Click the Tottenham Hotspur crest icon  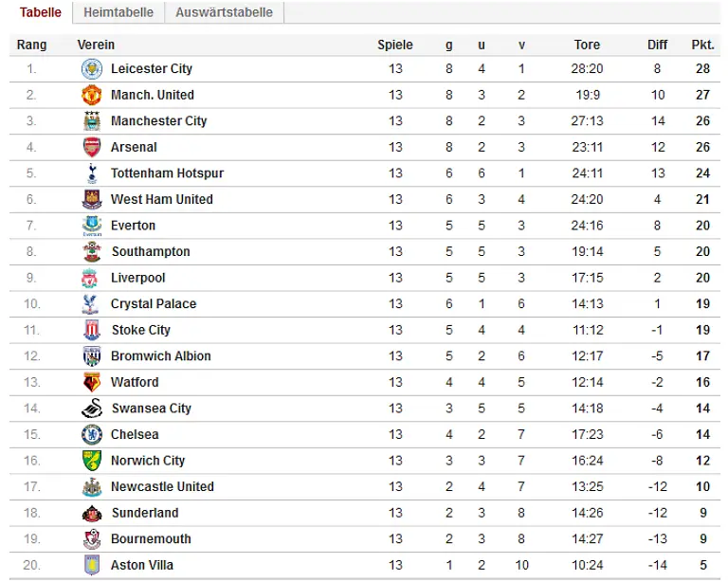coord(92,173)
